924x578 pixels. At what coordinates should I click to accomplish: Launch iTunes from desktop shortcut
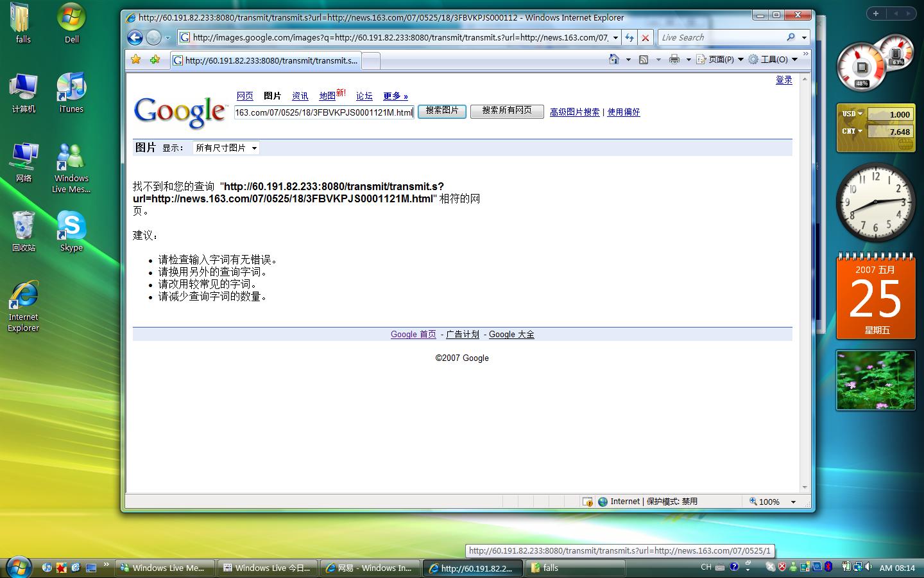coord(71,93)
